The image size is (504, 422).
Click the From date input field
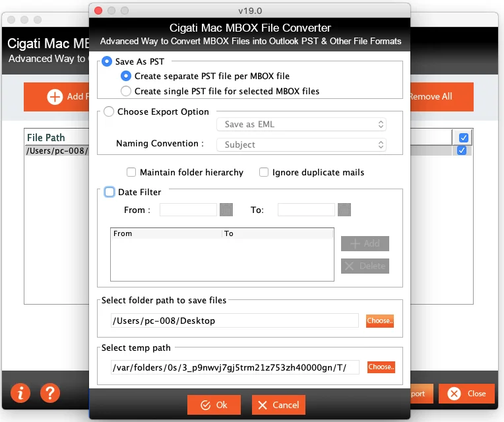(x=189, y=210)
